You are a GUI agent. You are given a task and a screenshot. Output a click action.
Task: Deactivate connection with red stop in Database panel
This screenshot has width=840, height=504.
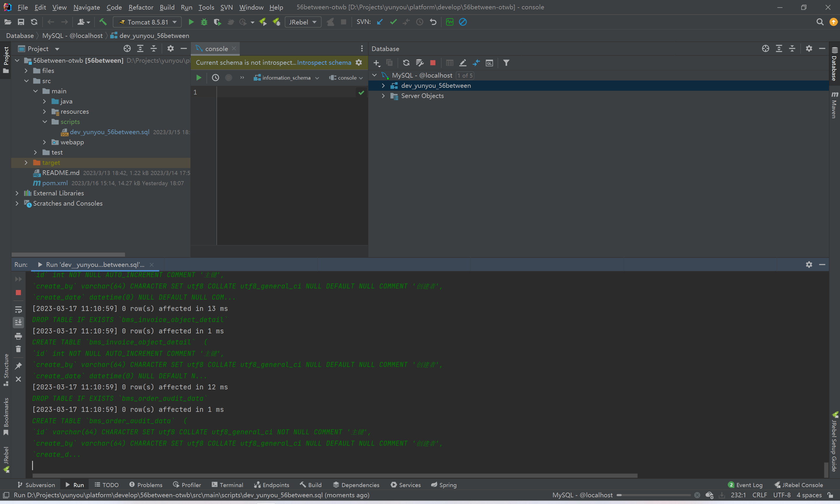433,63
